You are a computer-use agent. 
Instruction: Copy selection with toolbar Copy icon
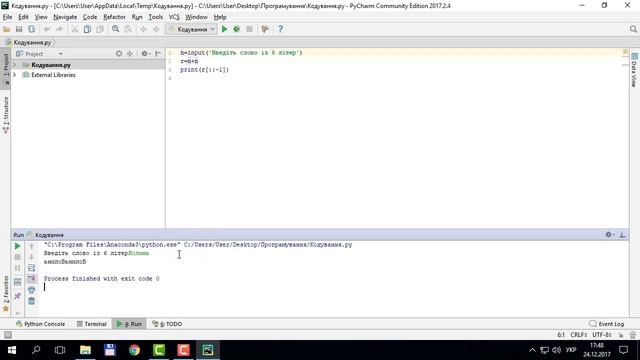point(87,29)
